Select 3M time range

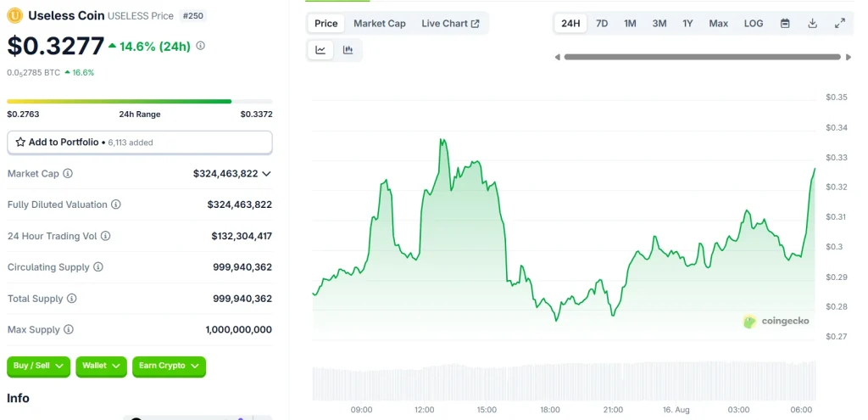pyautogui.click(x=659, y=23)
